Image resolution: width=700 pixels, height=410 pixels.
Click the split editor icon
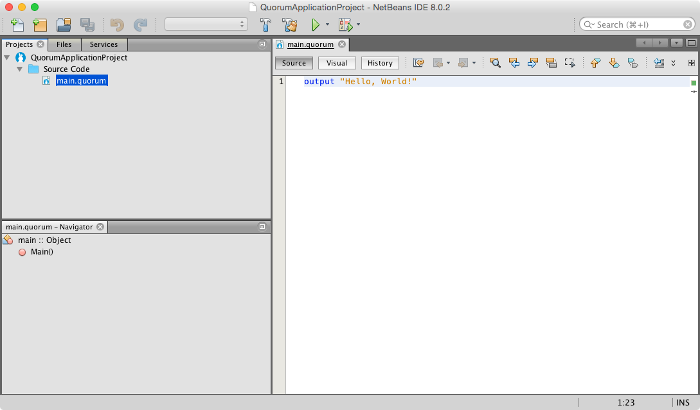click(691, 63)
